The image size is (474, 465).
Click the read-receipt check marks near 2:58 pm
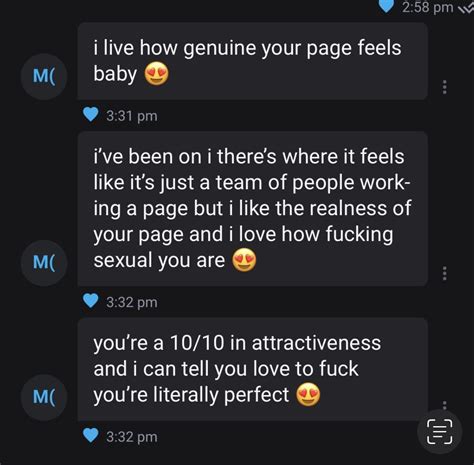465,9
